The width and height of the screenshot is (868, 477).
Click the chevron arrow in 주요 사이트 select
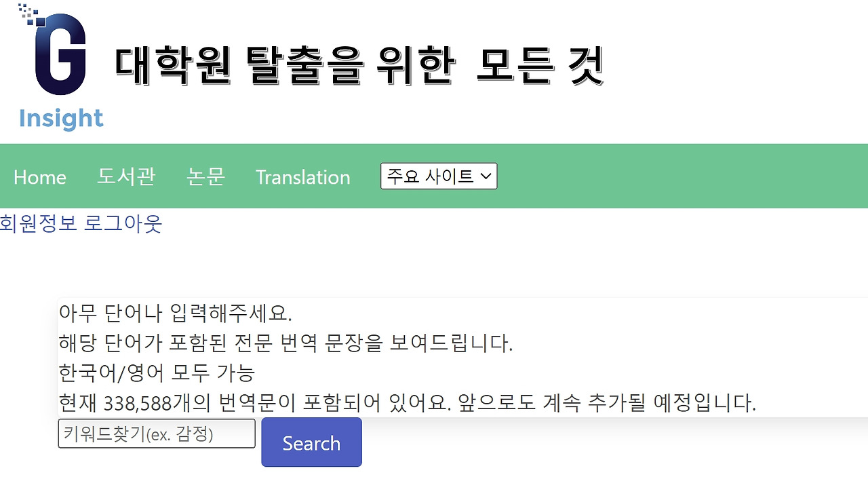click(x=486, y=176)
